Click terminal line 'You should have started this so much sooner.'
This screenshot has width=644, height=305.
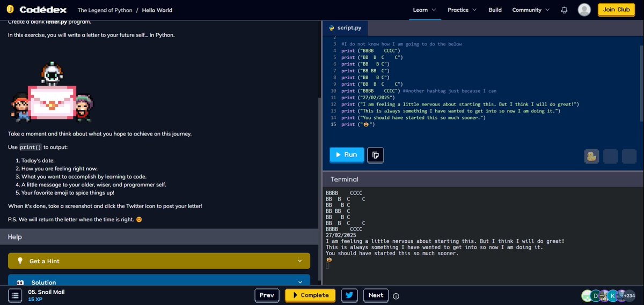(x=392, y=254)
